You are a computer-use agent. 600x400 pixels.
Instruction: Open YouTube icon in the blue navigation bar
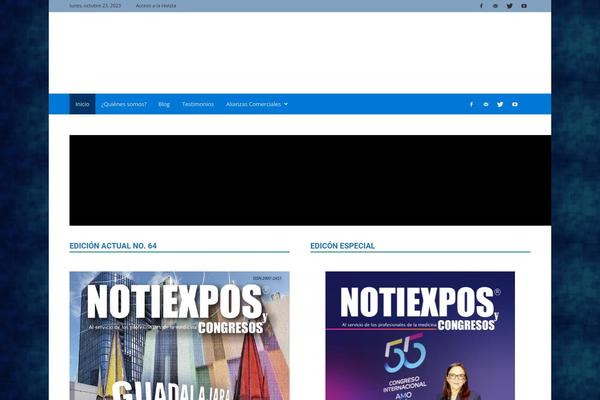click(515, 104)
